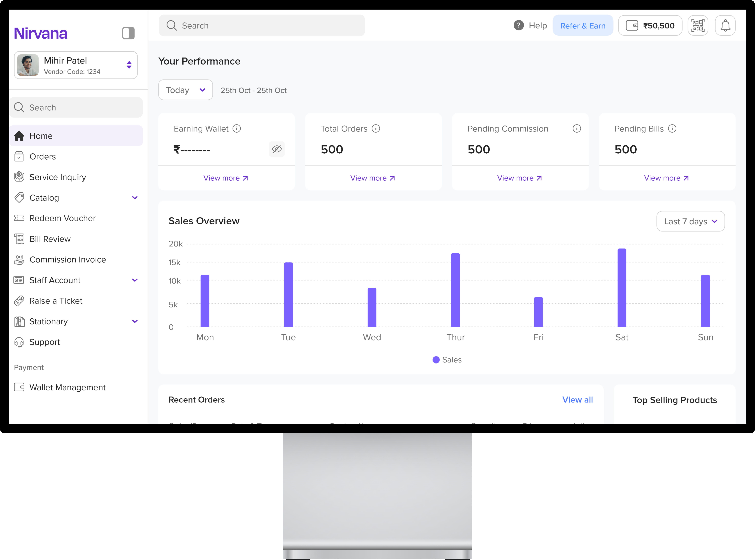This screenshot has height=560, width=755.
Task: Open the notifications bell
Action: click(x=725, y=25)
